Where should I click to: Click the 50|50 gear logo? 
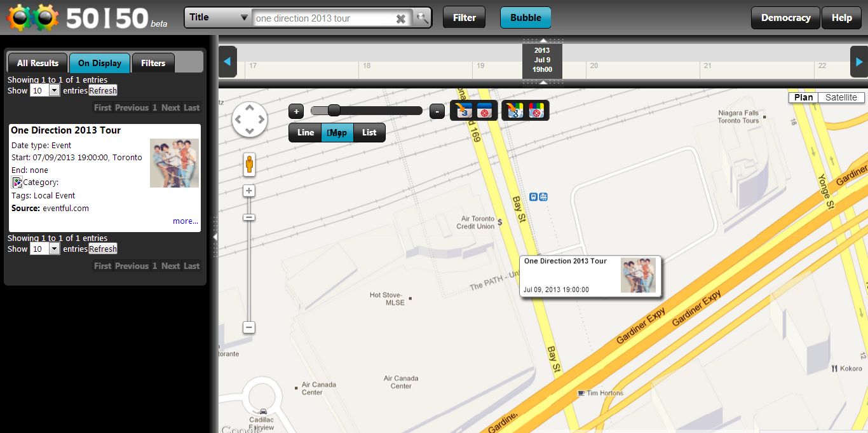click(32, 18)
